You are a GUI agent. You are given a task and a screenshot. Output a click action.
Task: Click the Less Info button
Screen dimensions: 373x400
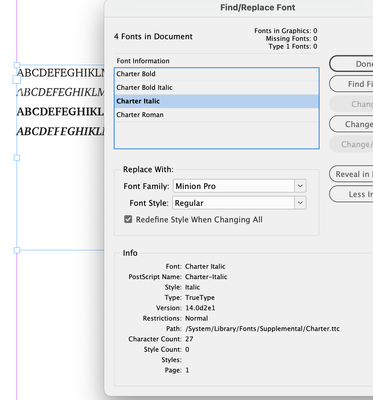(351, 194)
